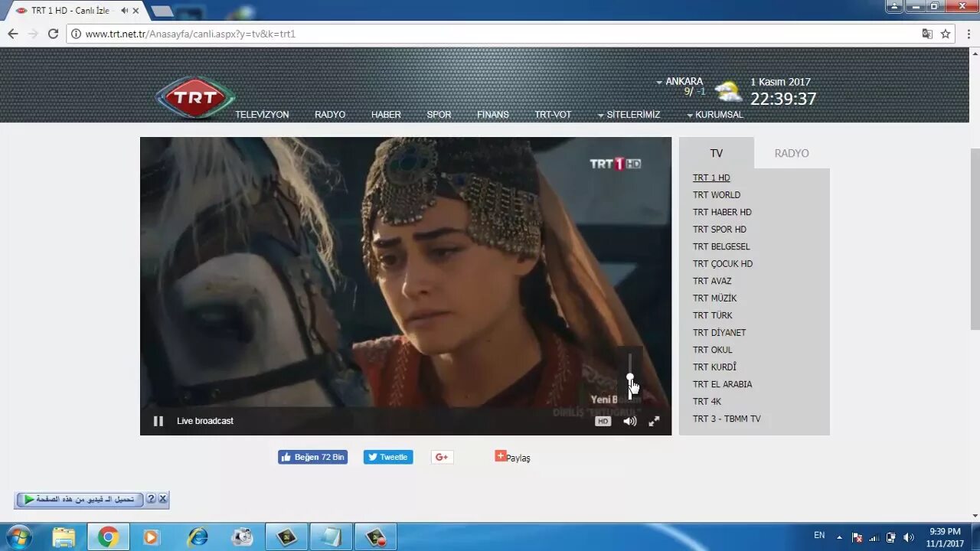Select the TRT KURDÎ channel
This screenshot has width=980, height=551.
point(714,367)
